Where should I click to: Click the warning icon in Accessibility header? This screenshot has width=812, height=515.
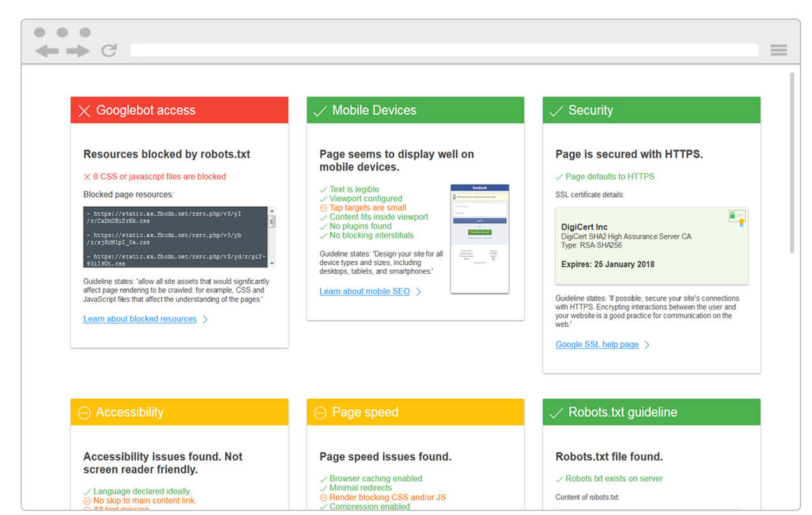(84, 414)
